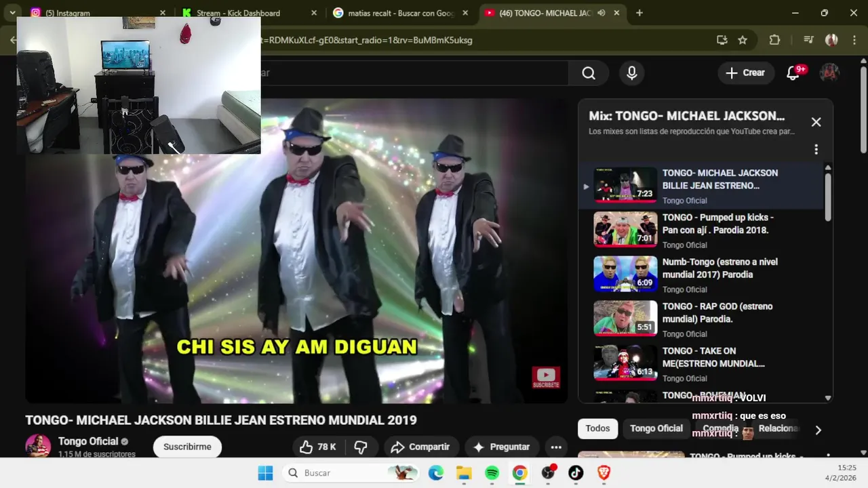This screenshot has height=488, width=868.
Task: Open Chrome profile avatar
Action: tap(831, 40)
